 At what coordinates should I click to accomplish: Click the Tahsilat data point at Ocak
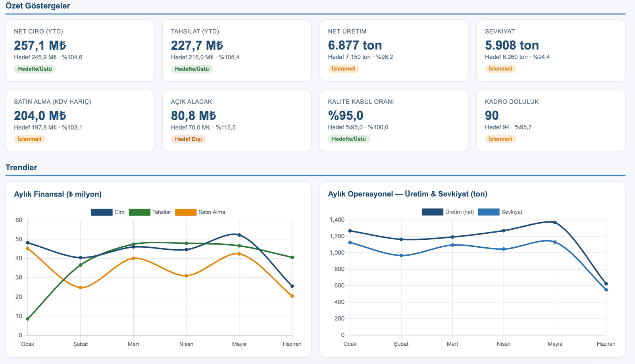(28, 319)
